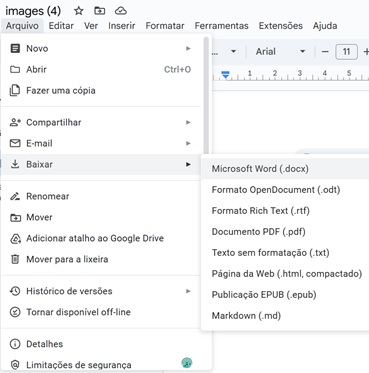This screenshot has width=369, height=373.
Task: Click the teal avatar badge icon
Action: click(187, 363)
